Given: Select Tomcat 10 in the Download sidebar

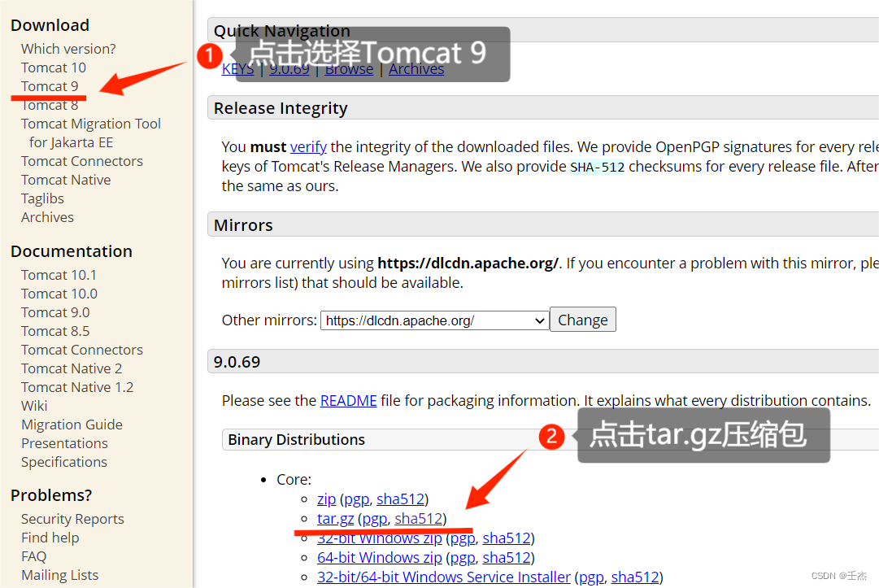Looking at the screenshot, I should (53, 67).
